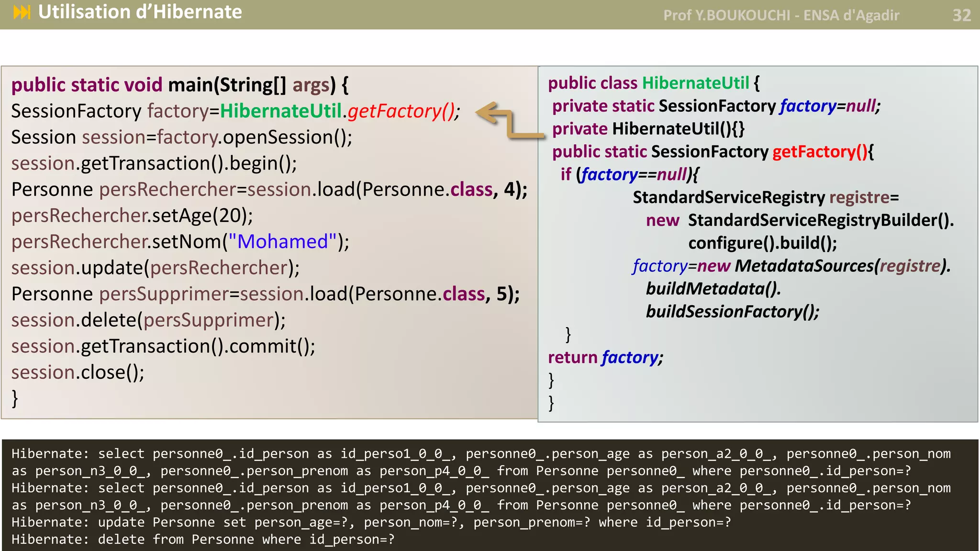Click the line 'private HibernateUtil(){}'
This screenshot has height=551, width=980.
click(648, 129)
